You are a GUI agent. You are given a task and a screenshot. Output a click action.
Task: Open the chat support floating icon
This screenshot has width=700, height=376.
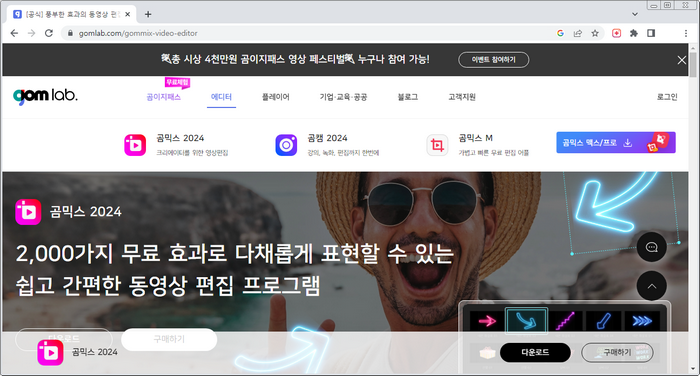point(651,247)
